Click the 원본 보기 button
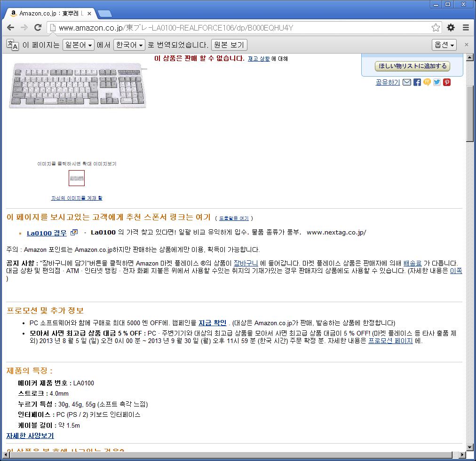 pyautogui.click(x=229, y=45)
